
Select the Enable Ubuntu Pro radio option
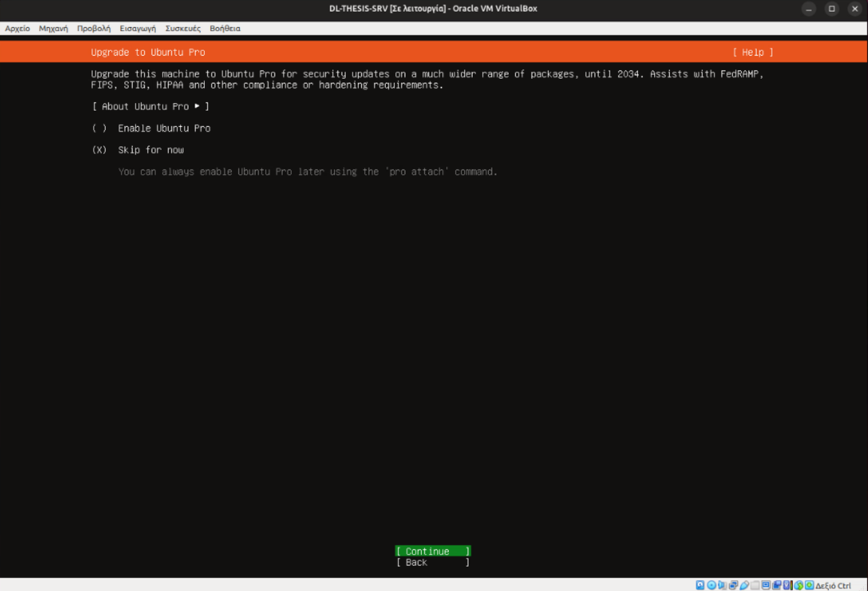[x=151, y=128]
